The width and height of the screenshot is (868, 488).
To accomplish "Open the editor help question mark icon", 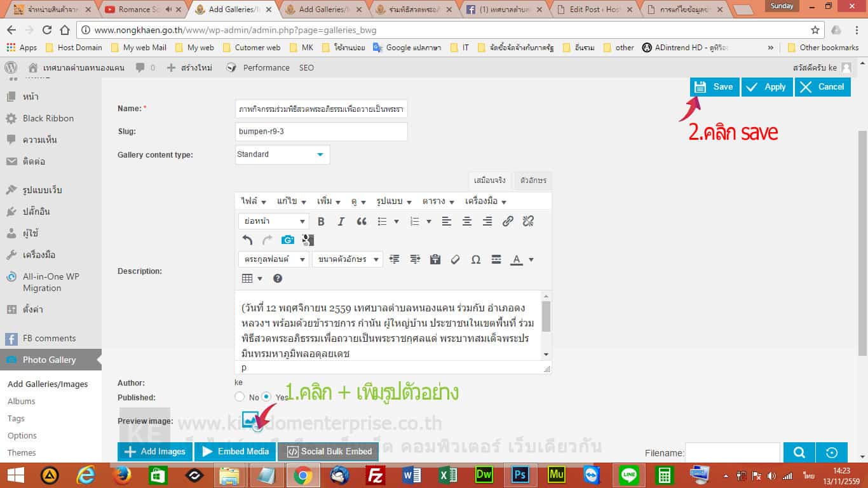I will 278,278.
